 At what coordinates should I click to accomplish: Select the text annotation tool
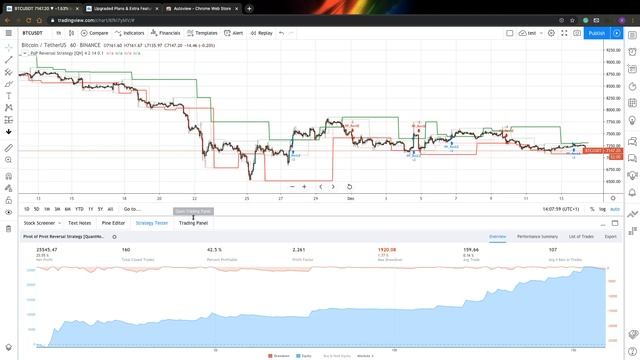9,96
